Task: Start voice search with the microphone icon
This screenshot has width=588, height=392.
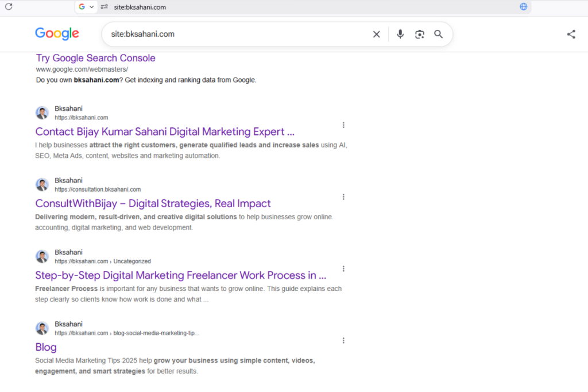Action: tap(400, 34)
